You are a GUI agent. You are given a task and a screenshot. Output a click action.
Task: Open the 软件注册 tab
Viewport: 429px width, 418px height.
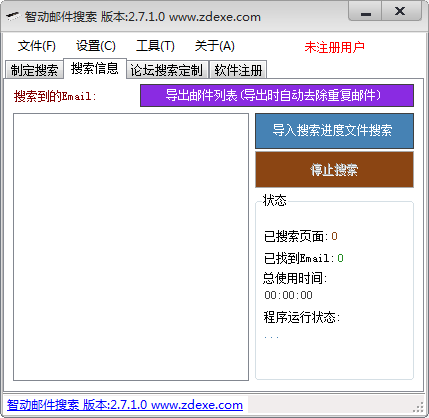238,70
